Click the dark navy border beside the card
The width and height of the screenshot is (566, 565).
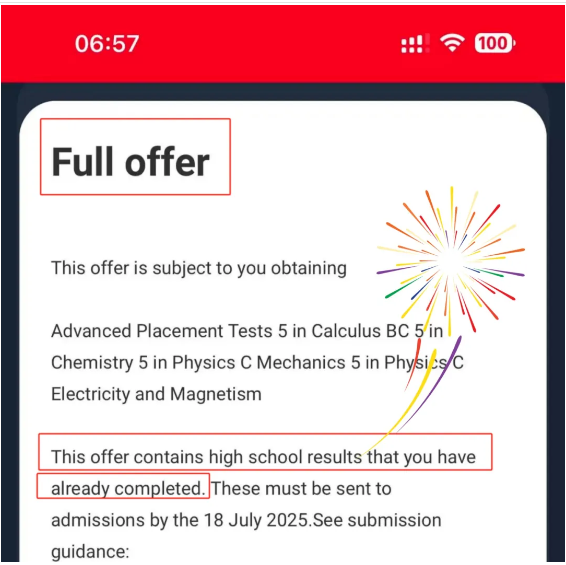(x=10, y=325)
